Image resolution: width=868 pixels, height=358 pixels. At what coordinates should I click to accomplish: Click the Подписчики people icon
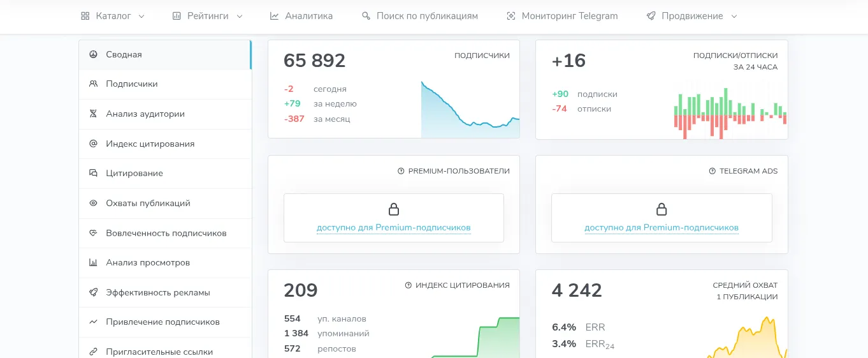pyautogui.click(x=93, y=84)
